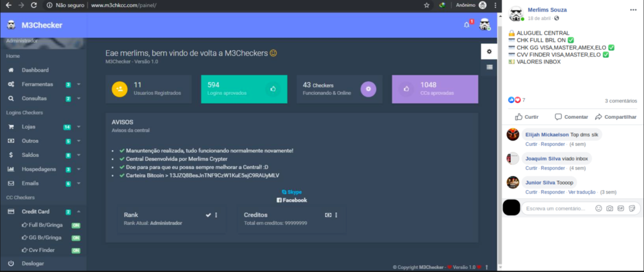
Task: Click Comentar button on the post
Action: [571, 117]
